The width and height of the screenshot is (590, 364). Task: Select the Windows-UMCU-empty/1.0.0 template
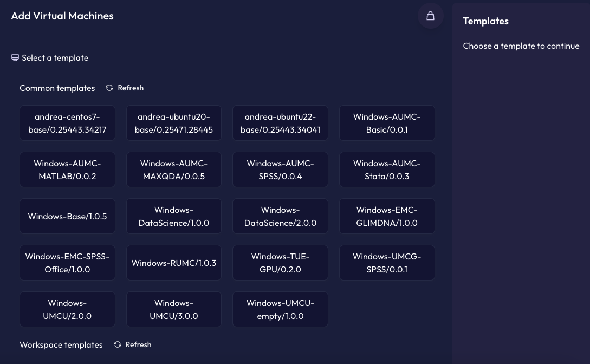(x=280, y=309)
